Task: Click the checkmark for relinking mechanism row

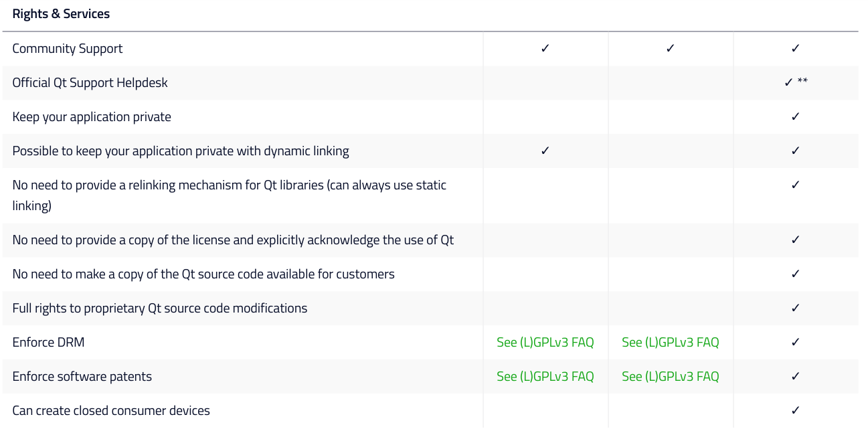Action: (796, 185)
